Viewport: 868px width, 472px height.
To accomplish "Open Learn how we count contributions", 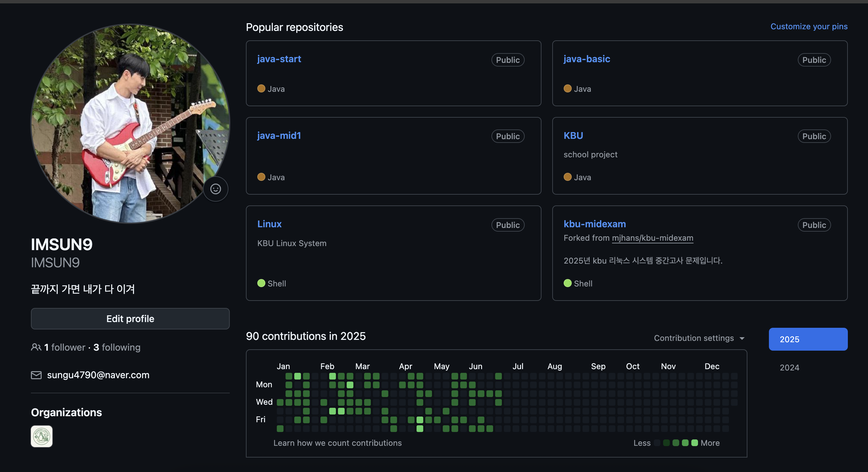I will (x=337, y=443).
